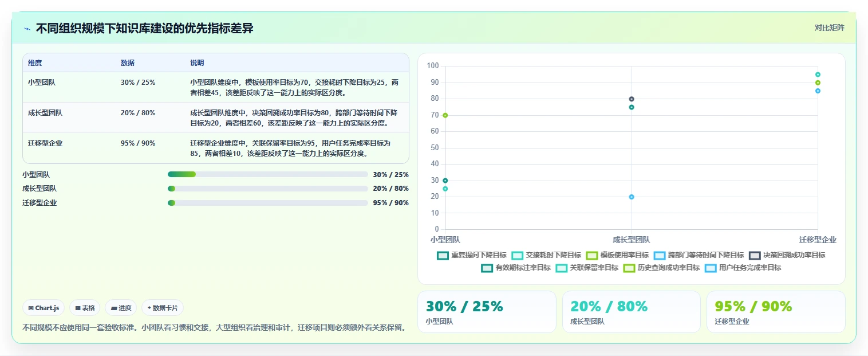Select the green data point at 90 for 迁移型企业
This screenshot has height=356, width=868.
tap(818, 83)
